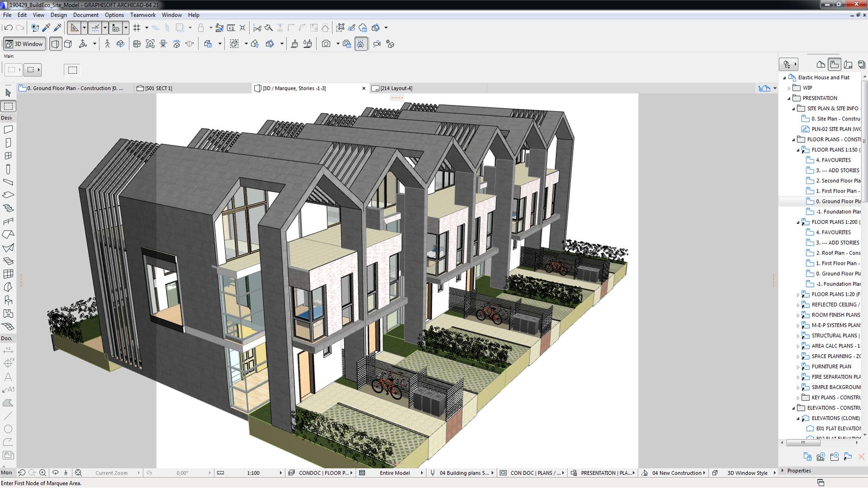The height and width of the screenshot is (488, 868).
Task: Click the Rotate/Orbit 3D view icon
Action: coord(120,43)
